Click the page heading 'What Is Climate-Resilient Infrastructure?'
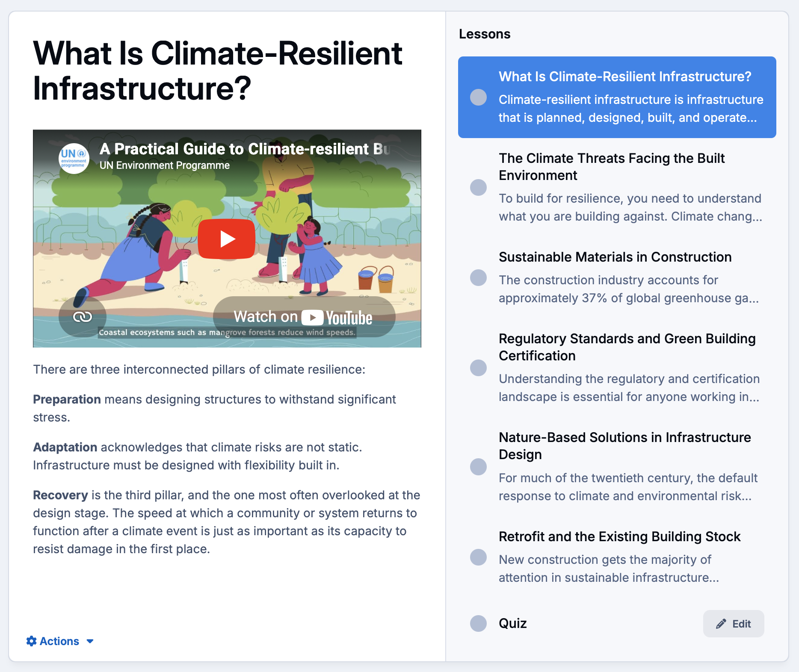Viewport: 799px width, 672px height. pos(217,71)
